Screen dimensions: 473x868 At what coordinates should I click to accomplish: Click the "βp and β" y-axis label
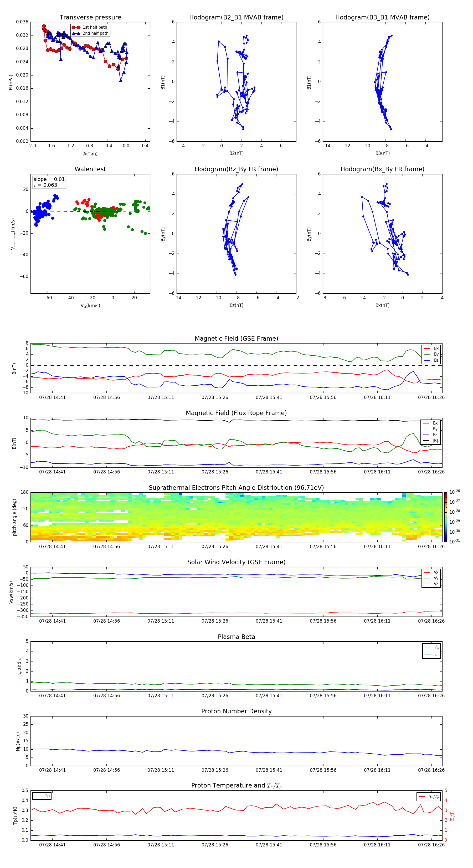pos(19,666)
